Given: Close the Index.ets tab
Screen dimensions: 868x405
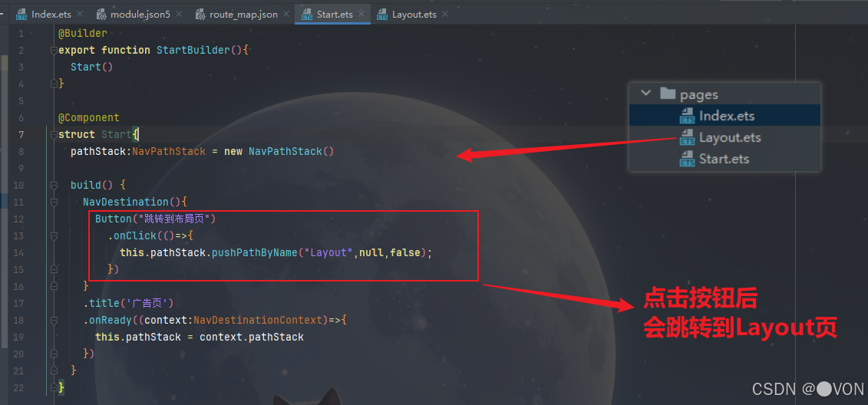Looking at the screenshot, I should (x=80, y=15).
